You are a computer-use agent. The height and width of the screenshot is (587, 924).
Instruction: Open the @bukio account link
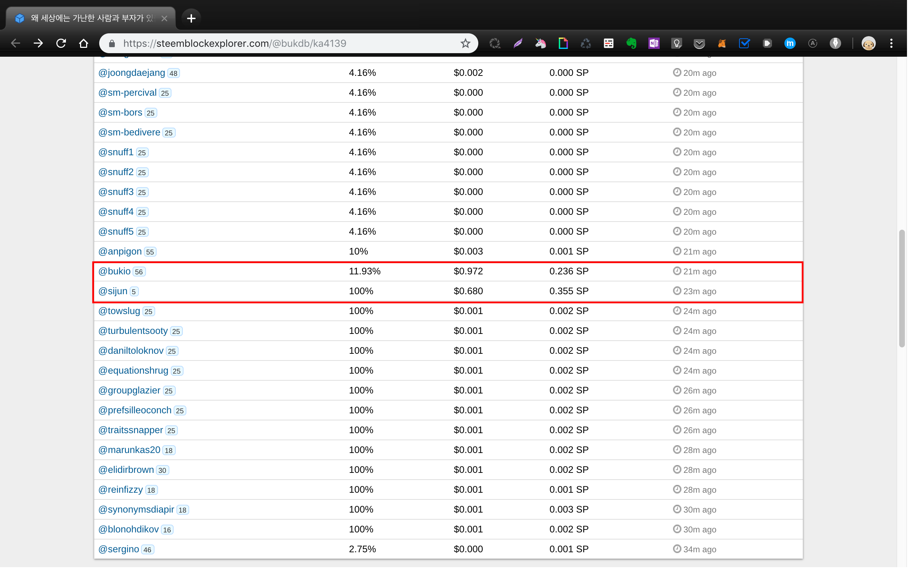[x=114, y=272]
